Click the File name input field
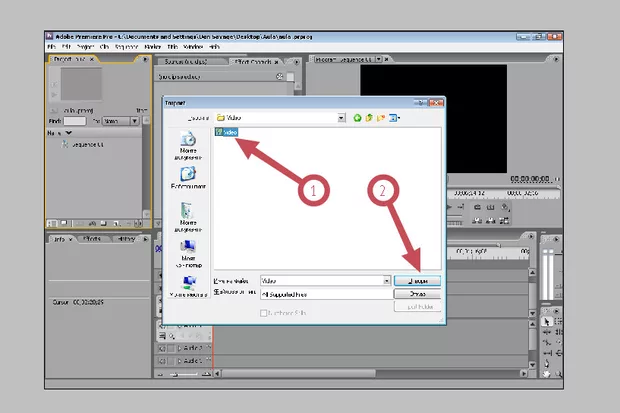The width and height of the screenshot is (620, 413). [x=320, y=282]
